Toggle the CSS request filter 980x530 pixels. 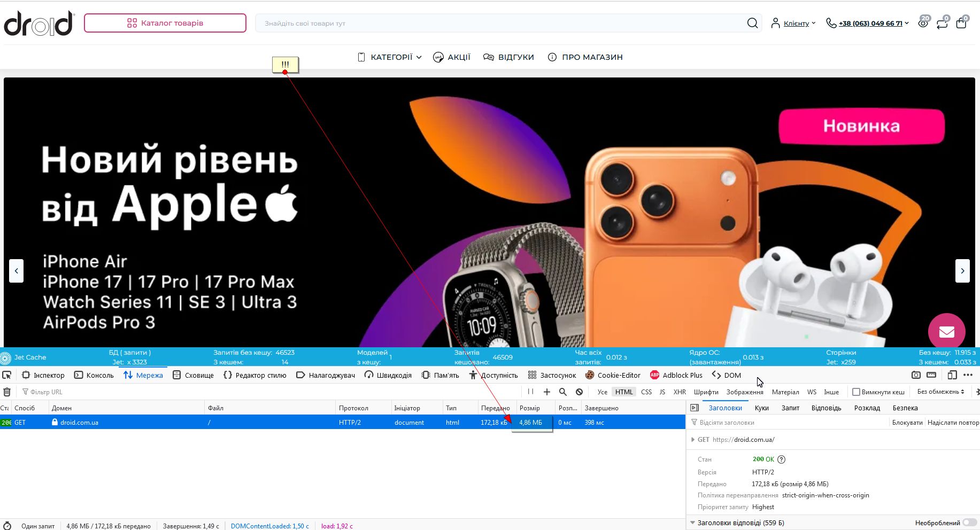[646, 392]
